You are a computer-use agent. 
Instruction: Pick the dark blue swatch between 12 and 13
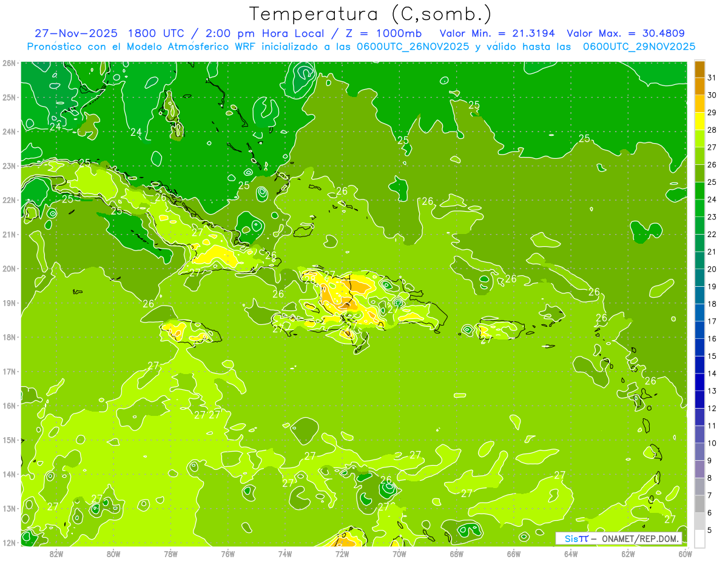click(x=699, y=400)
